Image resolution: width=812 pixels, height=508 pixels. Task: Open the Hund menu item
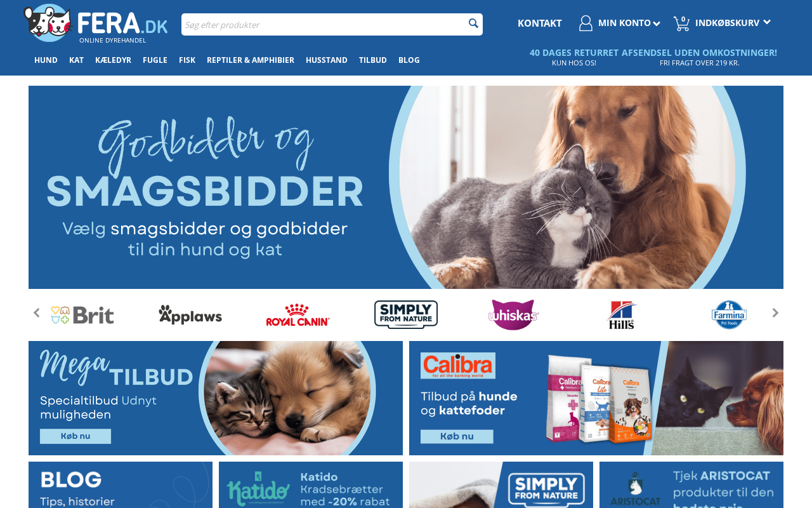(x=46, y=60)
